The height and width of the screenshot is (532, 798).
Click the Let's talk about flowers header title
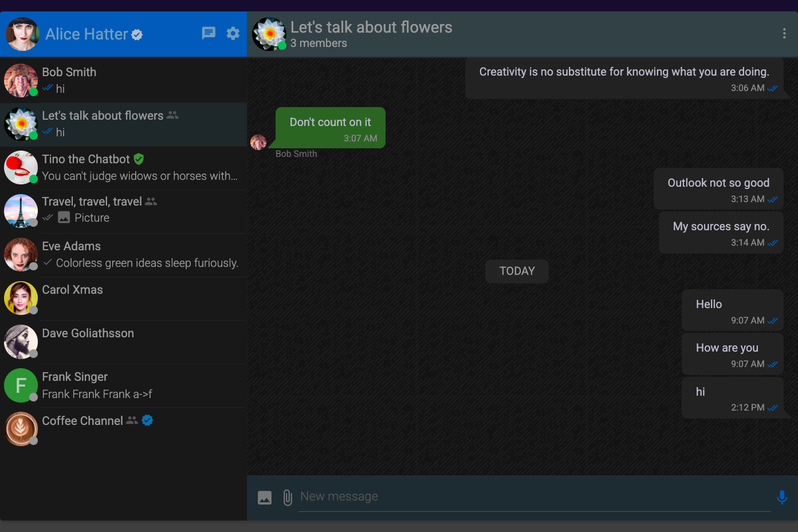click(371, 27)
